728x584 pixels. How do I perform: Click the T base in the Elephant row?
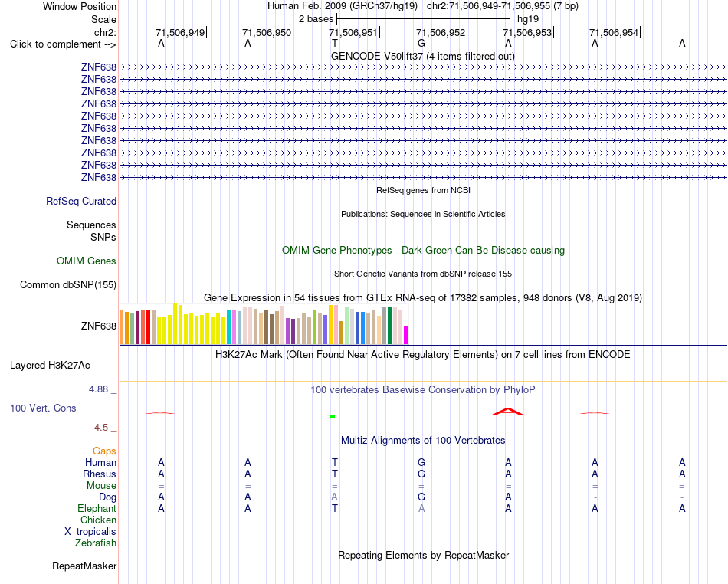click(x=335, y=508)
